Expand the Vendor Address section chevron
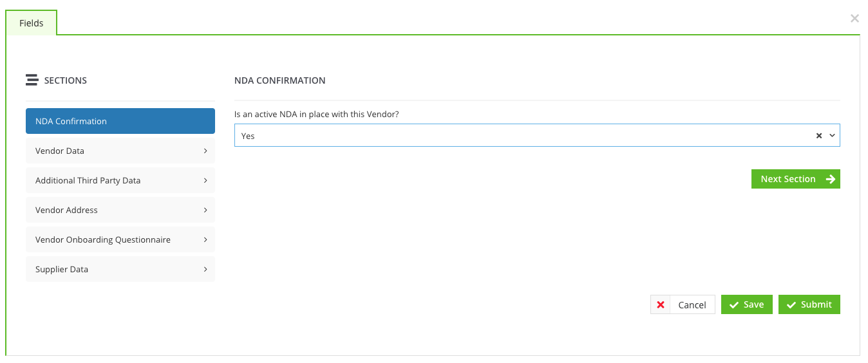 tap(205, 210)
